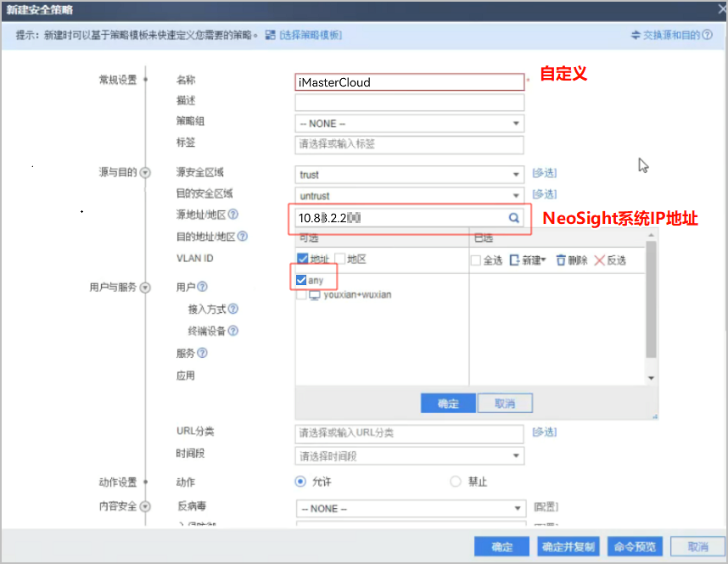
Task: Click the command preview (命令预览) button
Action: pyautogui.click(x=635, y=547)
